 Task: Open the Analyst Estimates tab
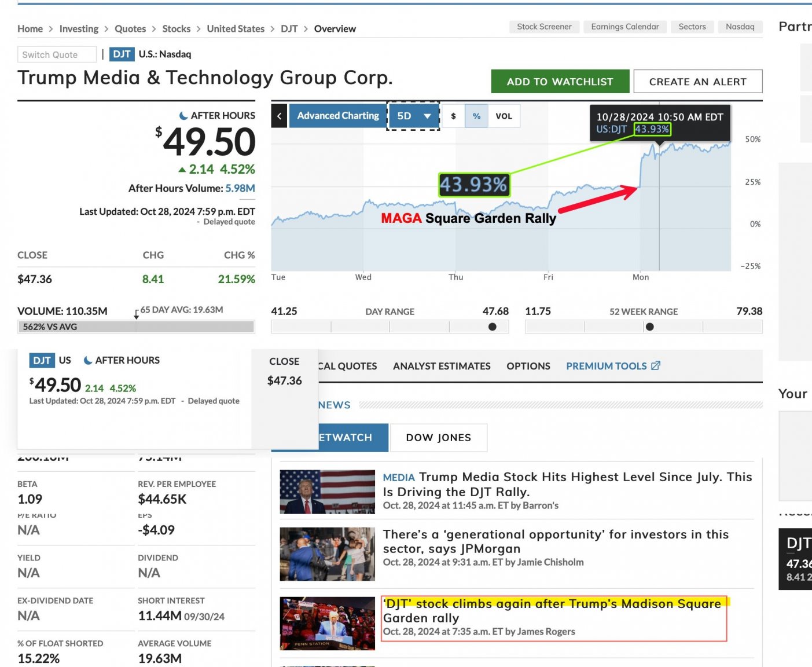[442, 366]
